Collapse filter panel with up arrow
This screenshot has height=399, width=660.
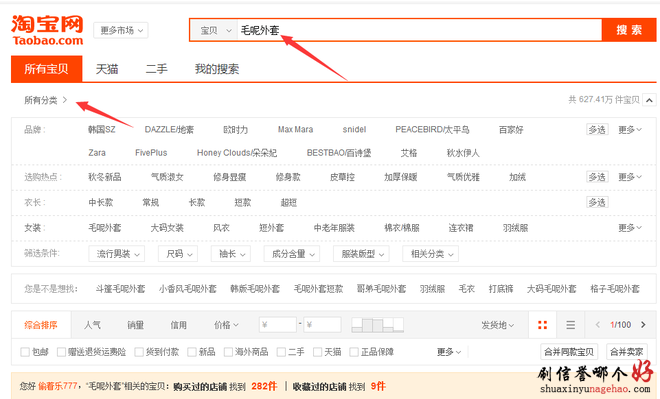[x=649, y=100]
